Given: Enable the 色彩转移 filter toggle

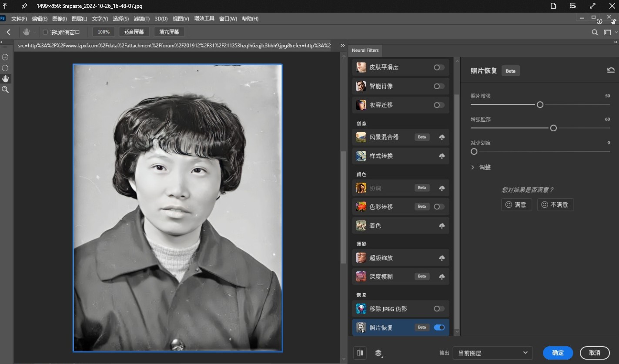Looking at the screenshot, I should pos(439,207).
